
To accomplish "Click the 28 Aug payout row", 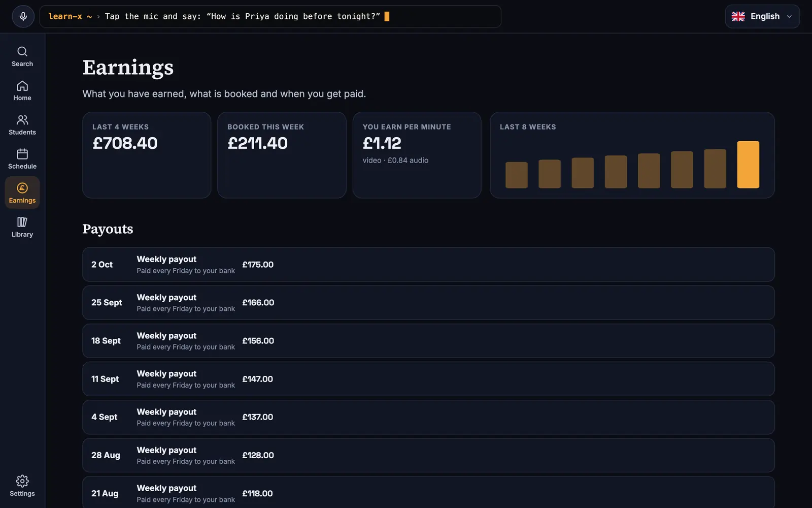I will coord(428,455).
